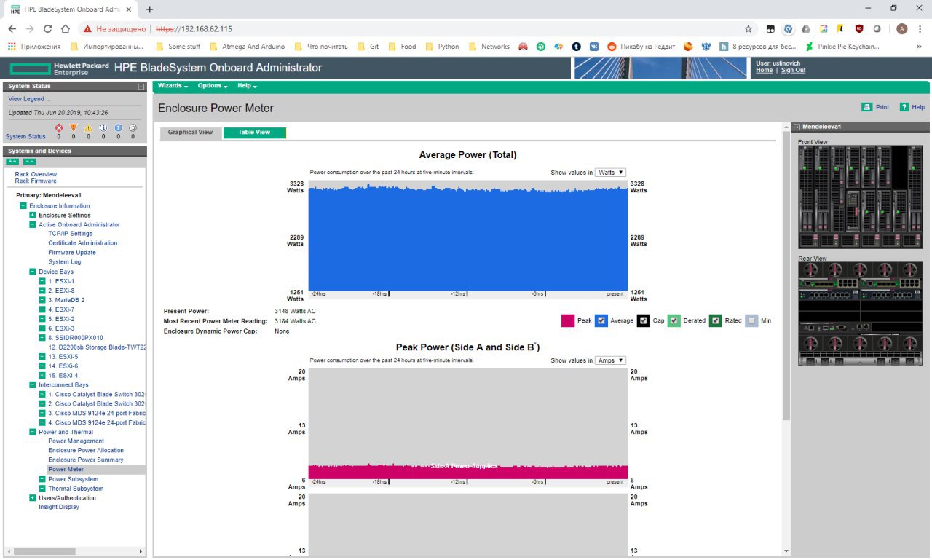The width and height of the screenshot is (932, 560).
Task: Click the Informational status icon
Action: (103, 128)
